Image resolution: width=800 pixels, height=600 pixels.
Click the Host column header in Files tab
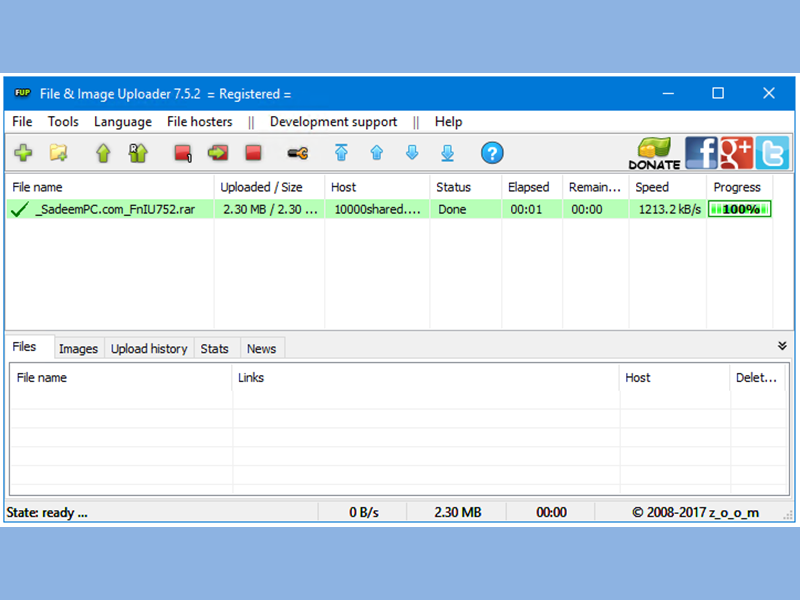tap(675, 378)
